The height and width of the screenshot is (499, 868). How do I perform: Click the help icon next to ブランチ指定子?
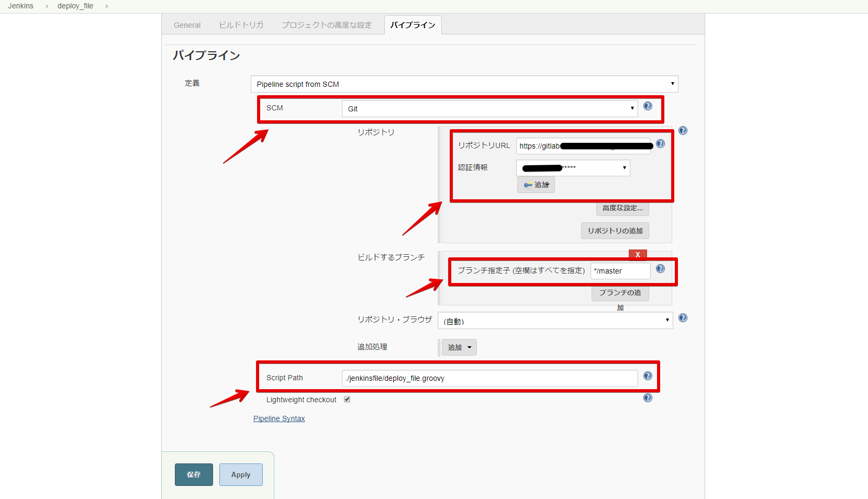(660, 268)
